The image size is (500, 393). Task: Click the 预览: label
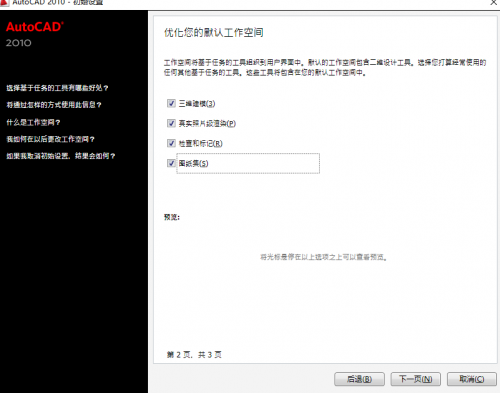172,217
